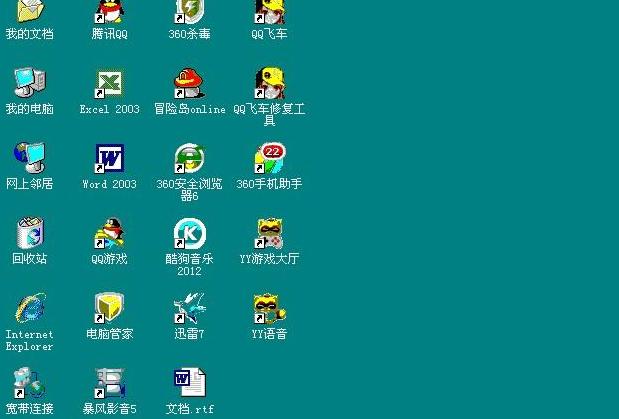
Task: Select the QQ飞车修复工具 icon
Action: tap(269, 83)
